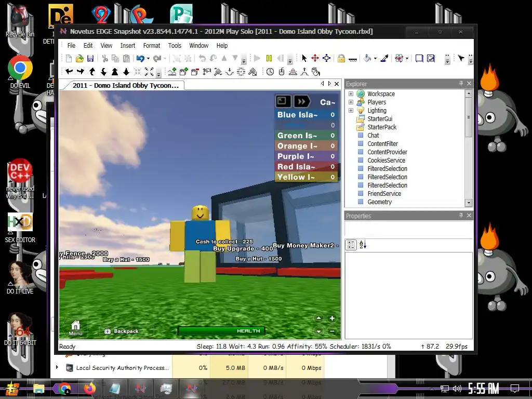Show hidden system tray icons chevron
This screenshot has height=399, width=532.
432,389
